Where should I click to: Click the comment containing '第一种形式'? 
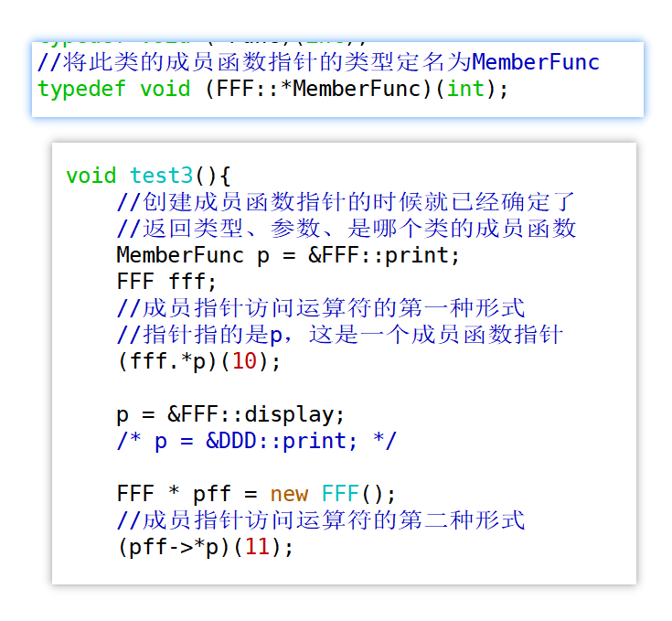point(321,308)
